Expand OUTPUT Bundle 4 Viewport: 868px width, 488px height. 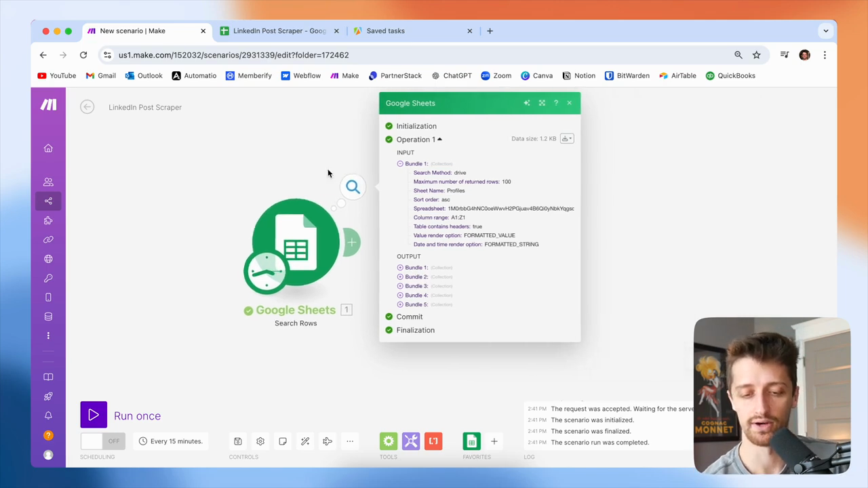point(400,296)
